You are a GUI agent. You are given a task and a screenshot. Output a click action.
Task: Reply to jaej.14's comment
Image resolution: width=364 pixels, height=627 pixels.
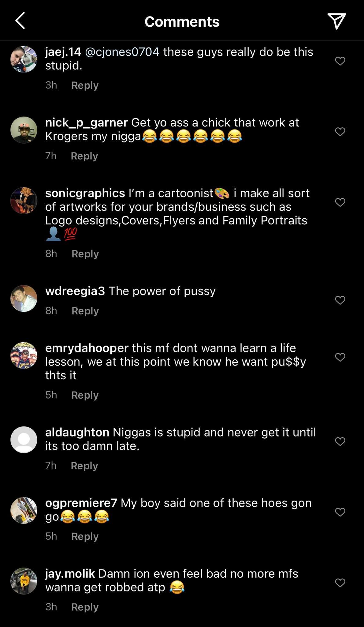tap(85, 85)
